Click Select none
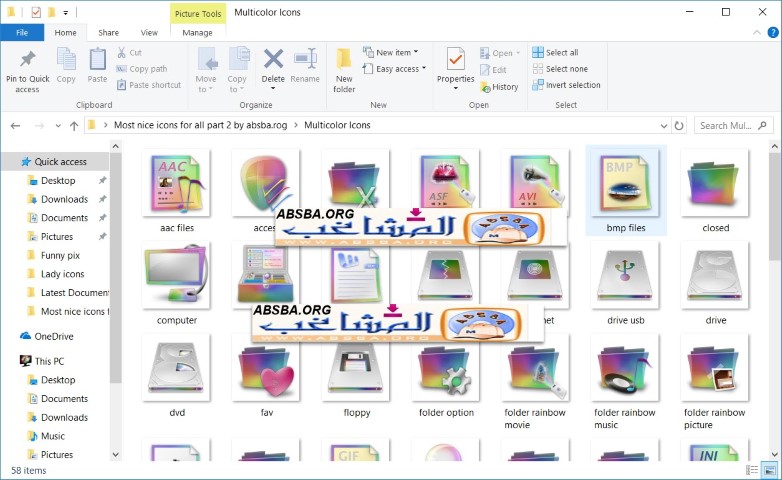 [x=560, y=69]
